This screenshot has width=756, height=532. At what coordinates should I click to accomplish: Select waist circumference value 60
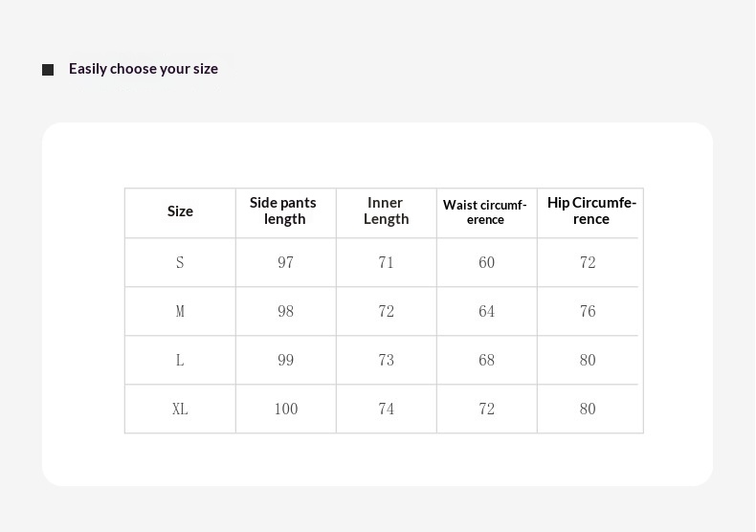[487, 262]
